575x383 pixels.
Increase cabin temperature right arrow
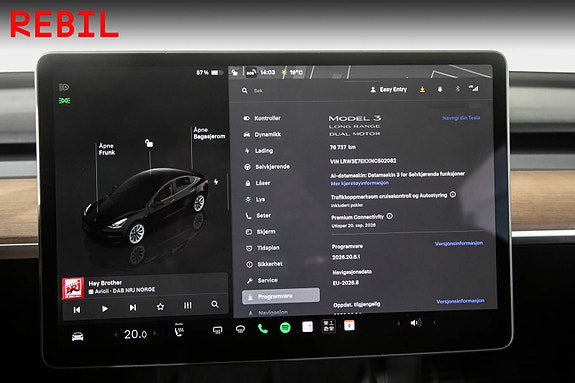click(x=154, y=333)
